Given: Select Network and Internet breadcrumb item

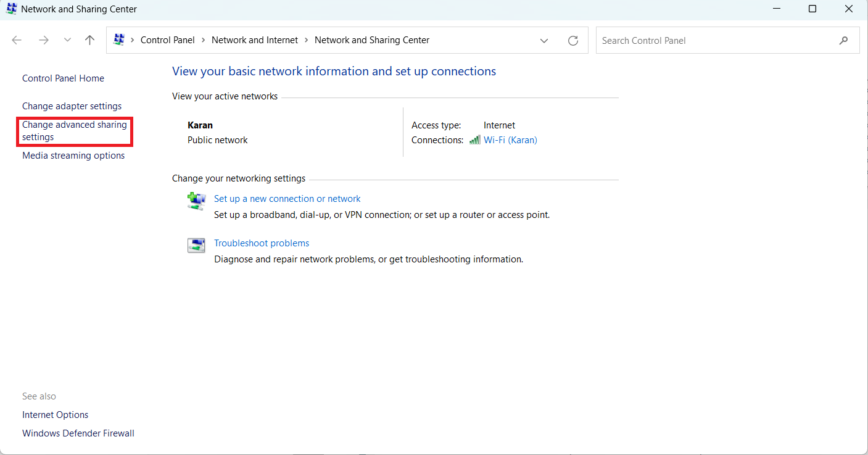Looking at the screenshot, I should tap(254, 40).
